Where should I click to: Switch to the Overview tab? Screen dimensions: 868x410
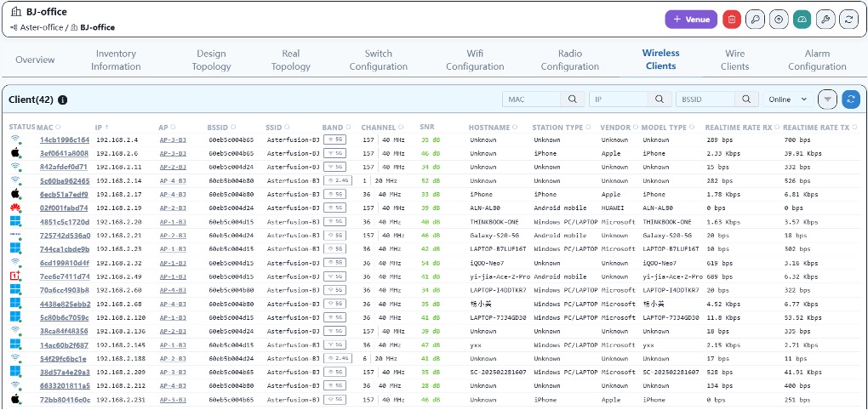[x=35, y=60]
